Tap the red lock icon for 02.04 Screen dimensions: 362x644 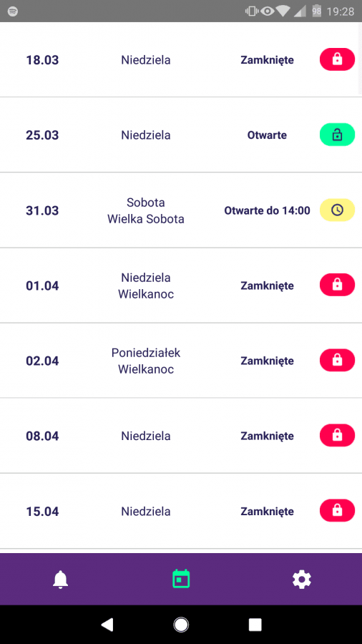click(337, 360)
